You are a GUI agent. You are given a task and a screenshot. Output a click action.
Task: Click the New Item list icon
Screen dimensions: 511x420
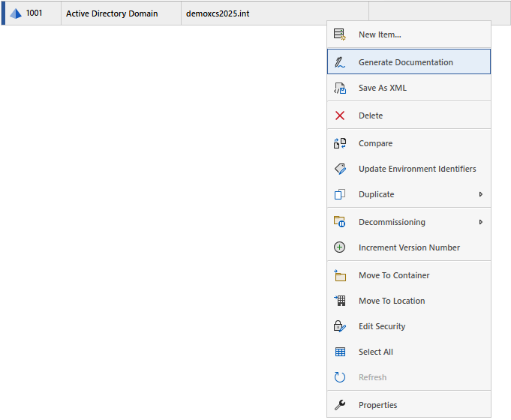coord(339,34)
